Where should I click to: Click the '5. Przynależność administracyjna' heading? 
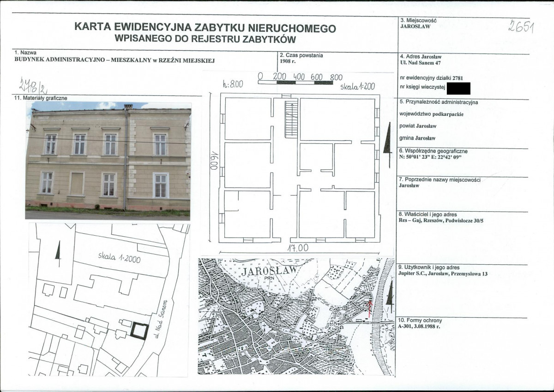[439, 102]
